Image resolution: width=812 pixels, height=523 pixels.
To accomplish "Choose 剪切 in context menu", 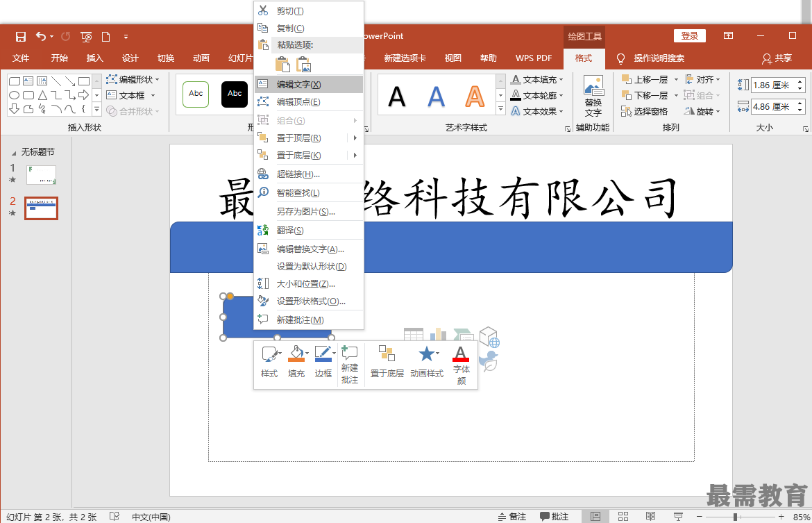I will tap(309, 11).
